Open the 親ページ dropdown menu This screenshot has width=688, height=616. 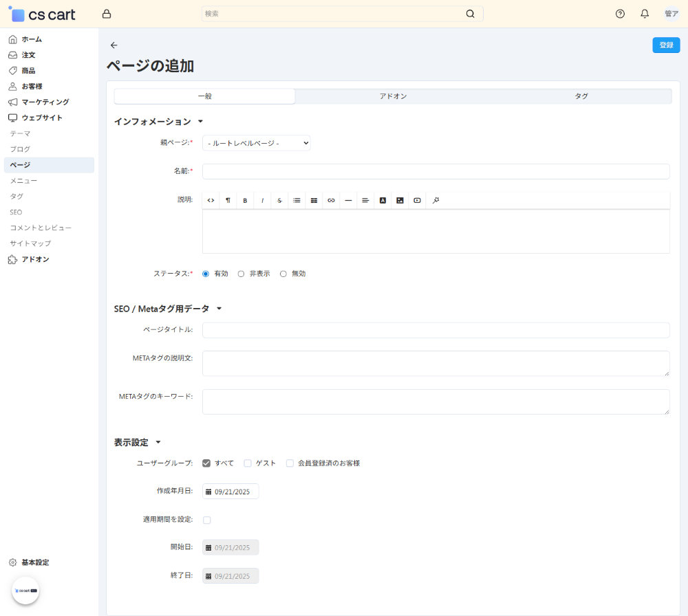256,143
